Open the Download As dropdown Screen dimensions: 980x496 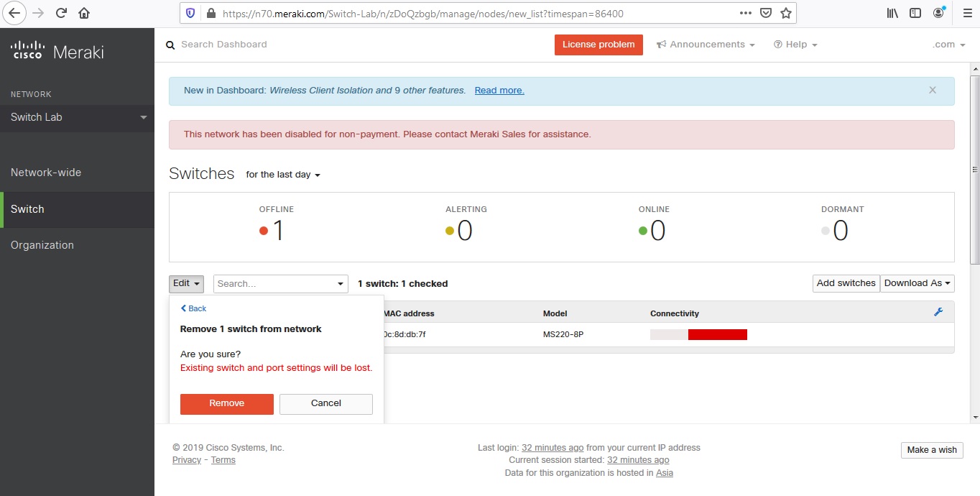click(917, 283)
